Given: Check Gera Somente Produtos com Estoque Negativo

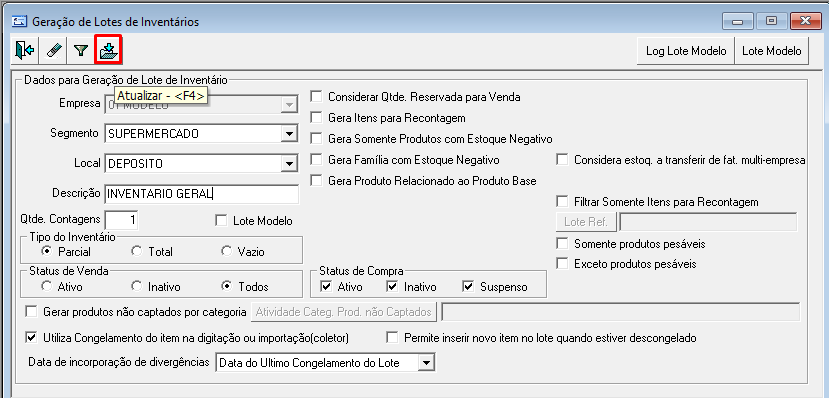Looking at the screenshot, I should click(x=316, y=139).
